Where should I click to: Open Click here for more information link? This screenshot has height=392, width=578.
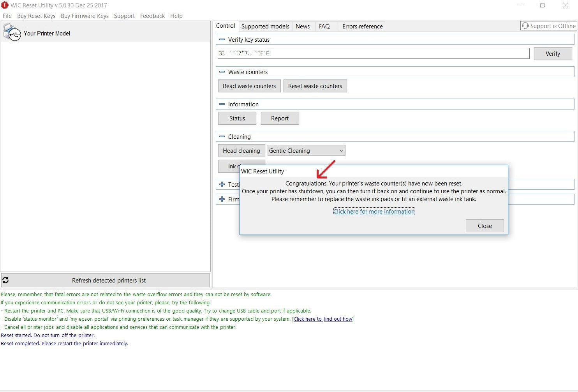coord(374,211)
